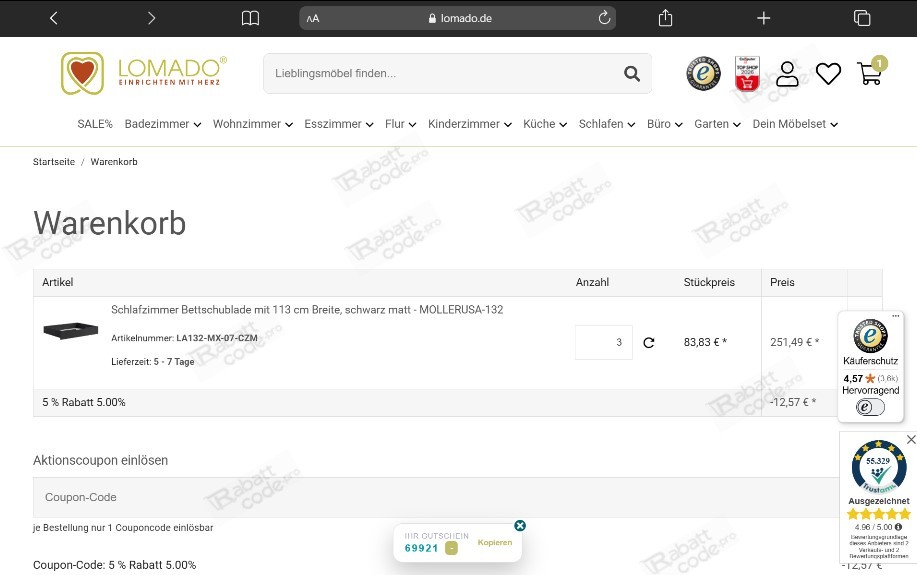Viewport: 917px width, 575px height.
Task: Open the Käuferschutz widget three-dot menu
Action: click(895, 316)
